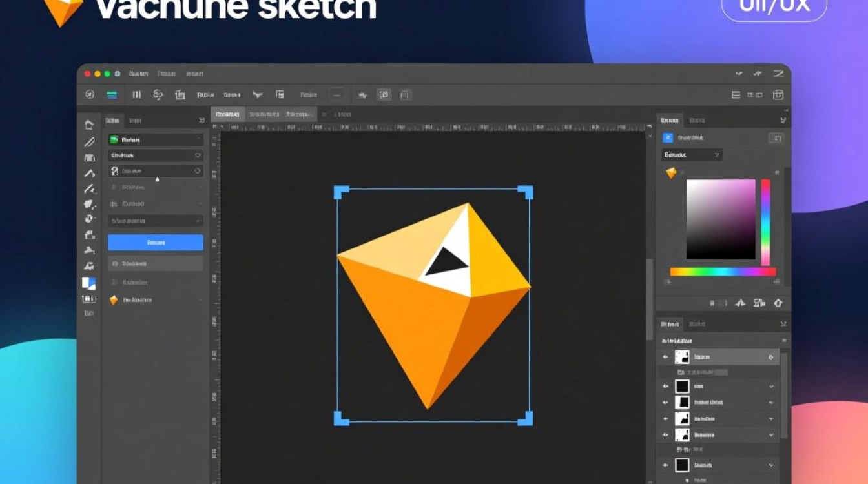Viewport: 868px width, 484px height.
Task: Click the wide blue button in left panel
Action: 155,243
